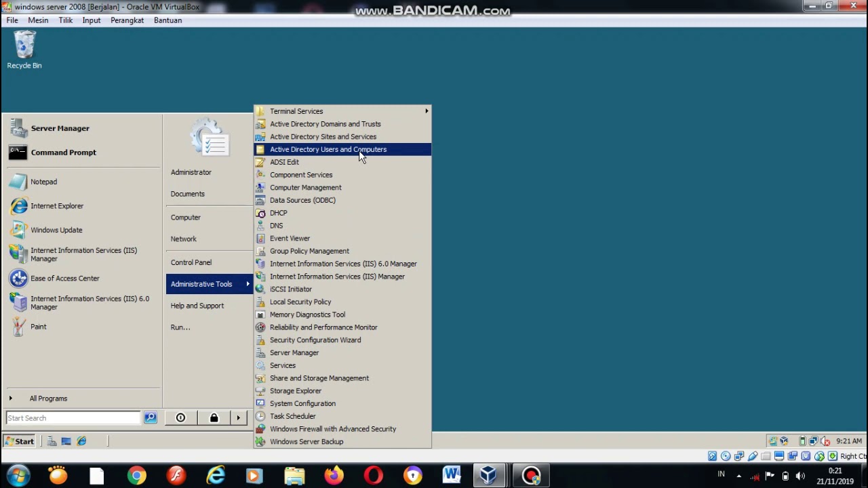Click the Administrator user folder link
The width and height of the screenshot is (868, 488).
click(x=191, y=172)
